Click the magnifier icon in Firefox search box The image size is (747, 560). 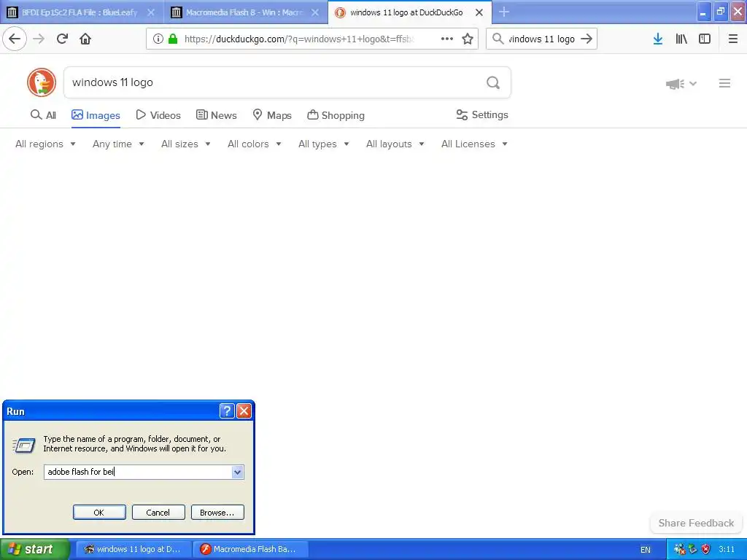pos(498,39)
